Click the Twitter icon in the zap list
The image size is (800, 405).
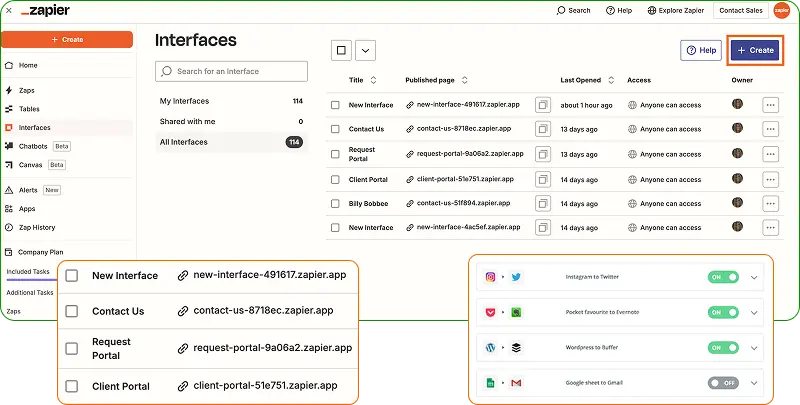click(x=516, y=277)
